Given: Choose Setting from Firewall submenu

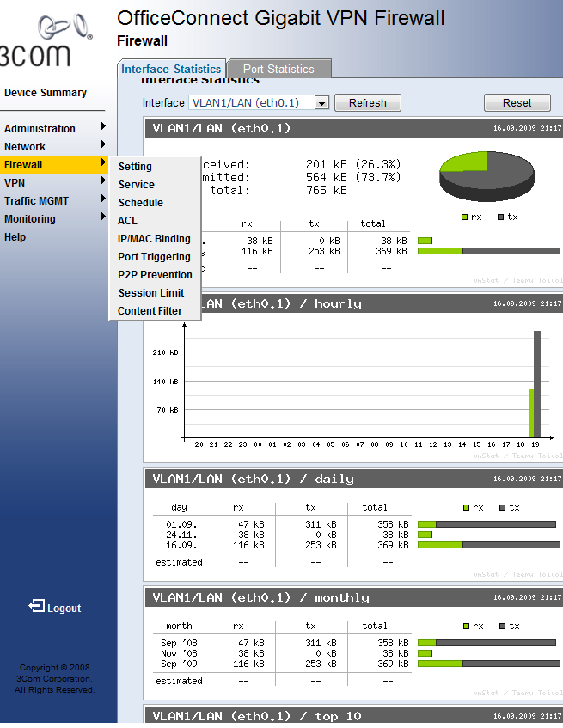Looking at the screenshot, I should (x=135, y=167).
